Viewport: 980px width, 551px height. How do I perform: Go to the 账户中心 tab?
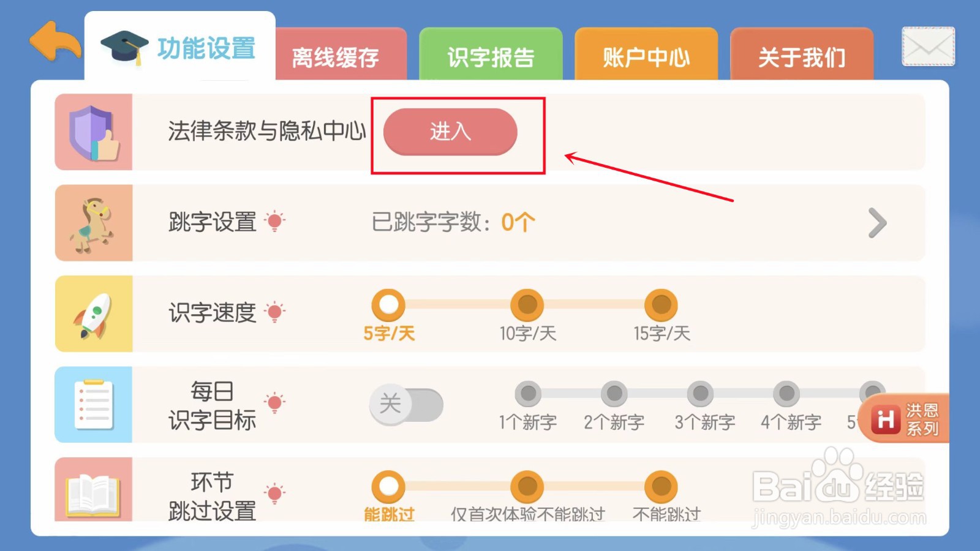click(646, 57)
